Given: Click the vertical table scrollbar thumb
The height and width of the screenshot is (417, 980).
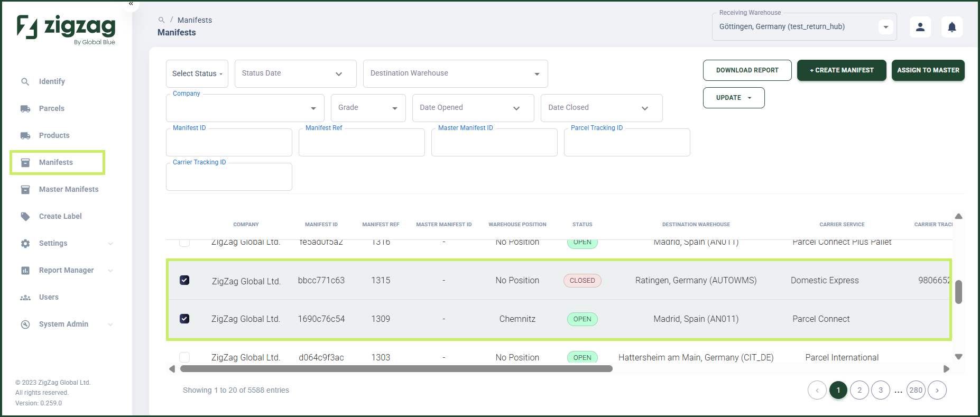Looking at the screenshot, I should click(x=958, y=292).
